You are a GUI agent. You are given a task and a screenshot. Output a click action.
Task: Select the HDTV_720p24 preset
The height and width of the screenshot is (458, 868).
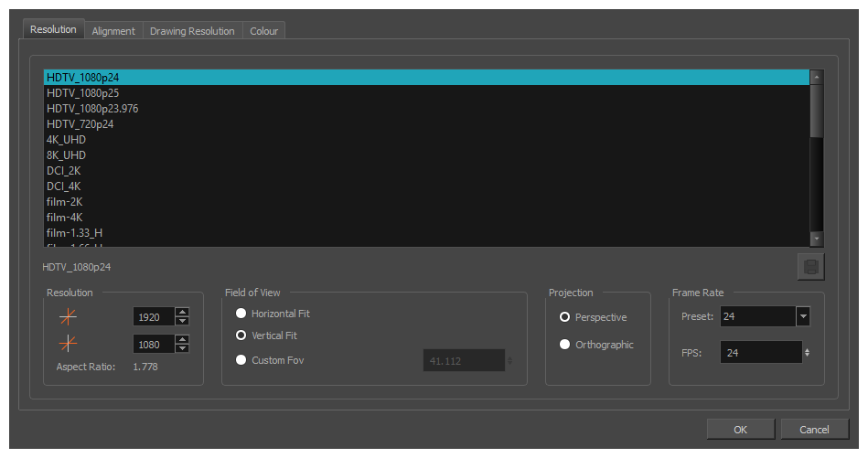click(x=426, y=124)
